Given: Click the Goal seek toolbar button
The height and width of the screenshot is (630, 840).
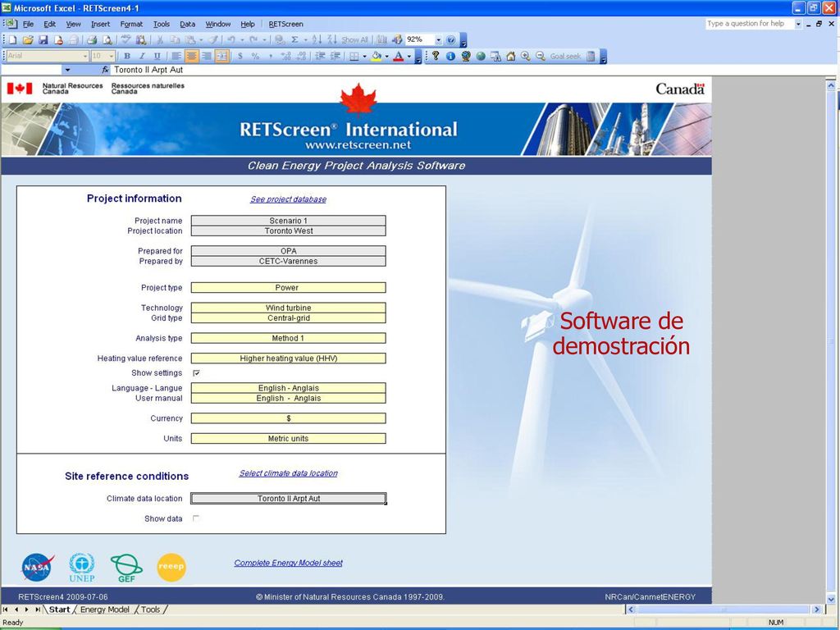Looking at the screenshot, I should pyautogui.click(x=565, y=56).
